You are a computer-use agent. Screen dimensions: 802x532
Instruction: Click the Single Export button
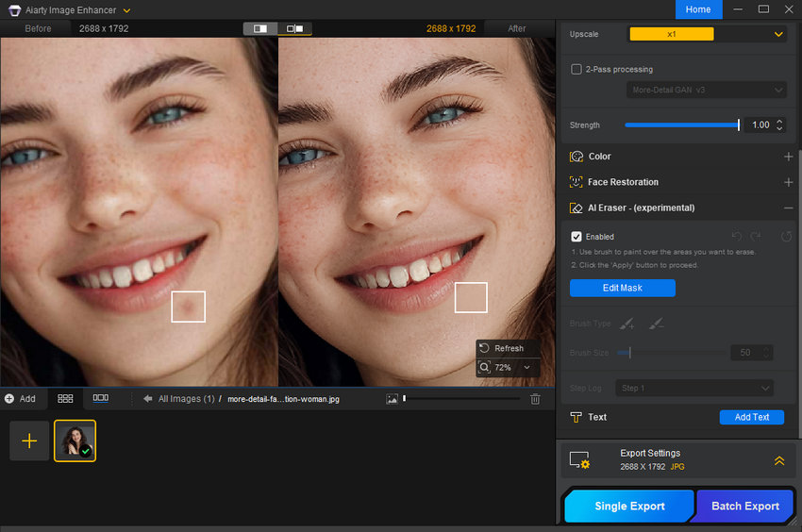(629, 506)
